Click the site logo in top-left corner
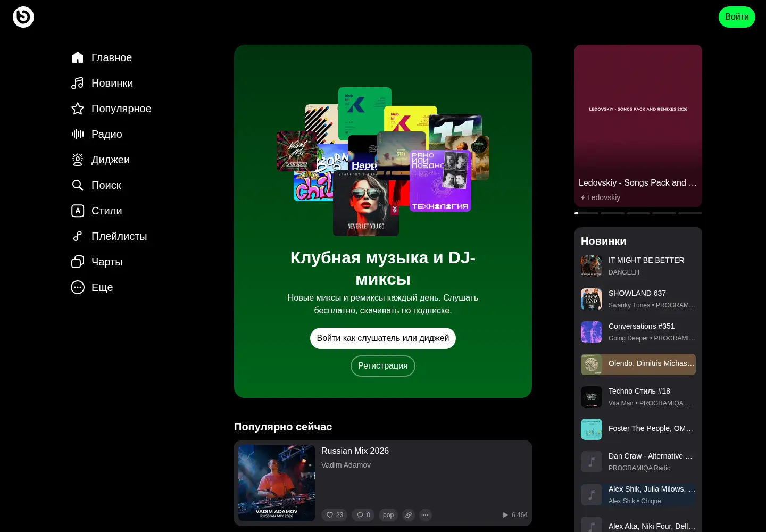The width and height of the screenshot is (766, 532). (x=23, y=17)
